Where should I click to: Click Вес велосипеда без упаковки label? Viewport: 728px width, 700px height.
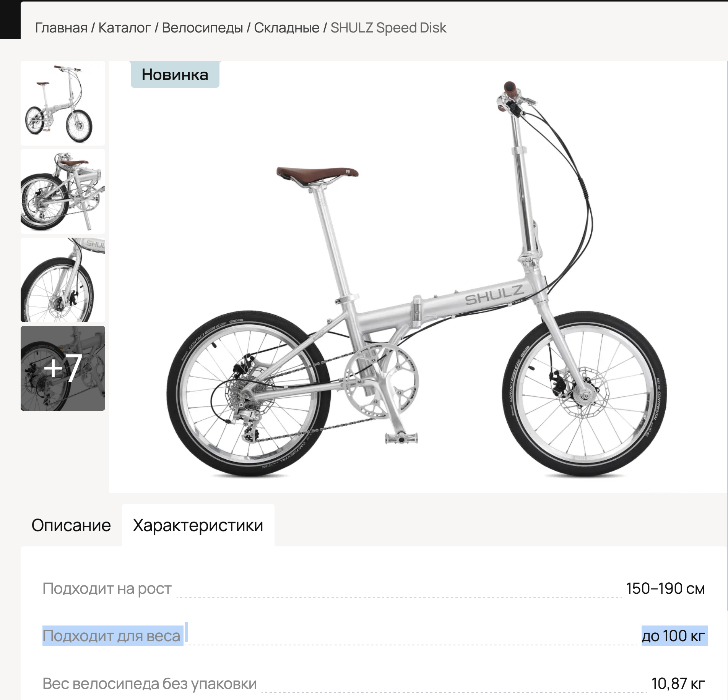[x=149, y=684]
